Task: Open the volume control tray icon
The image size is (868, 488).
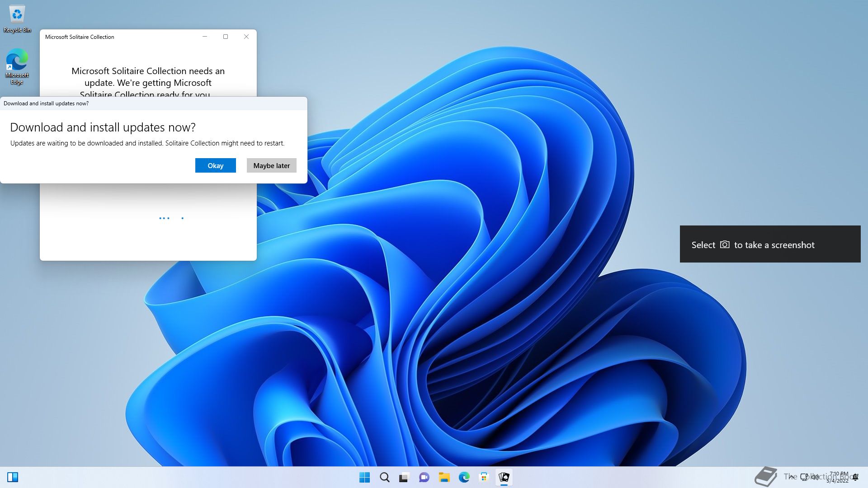Action: pyautogui.click(x=815, y=477)
